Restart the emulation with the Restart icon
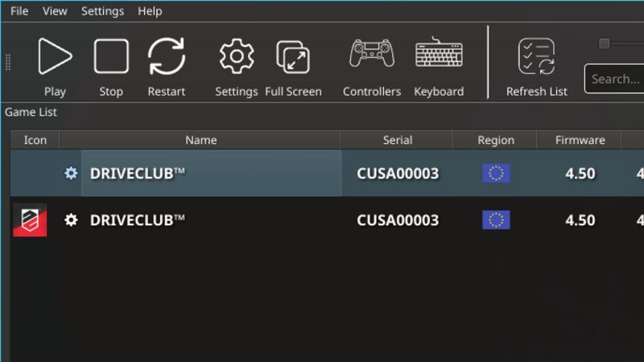This screenshot has height=362, width=644. tap(167, 57)
